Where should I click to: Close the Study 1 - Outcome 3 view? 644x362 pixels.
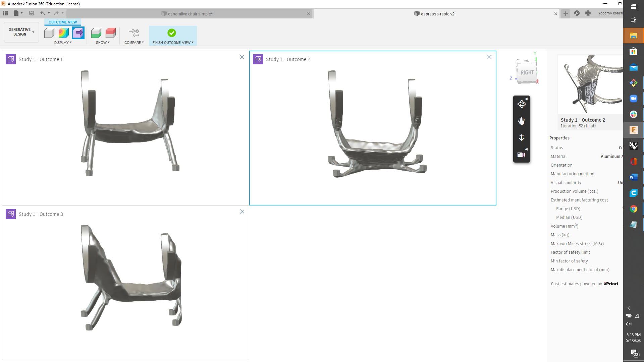(242, 212)
